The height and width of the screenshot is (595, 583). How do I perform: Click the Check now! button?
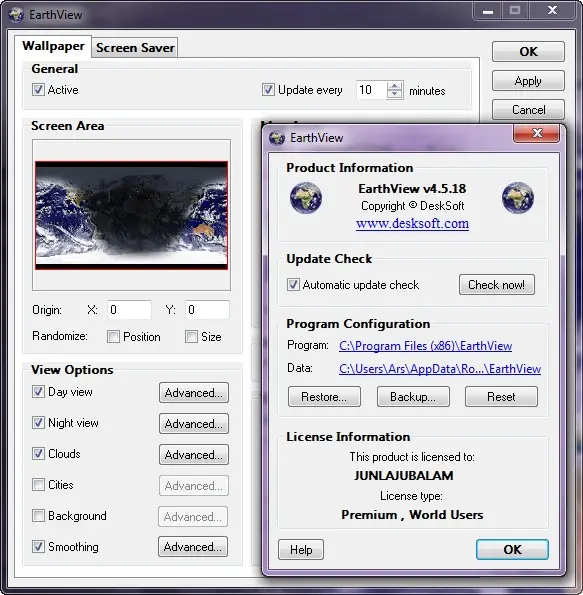[x=497, y=285]
